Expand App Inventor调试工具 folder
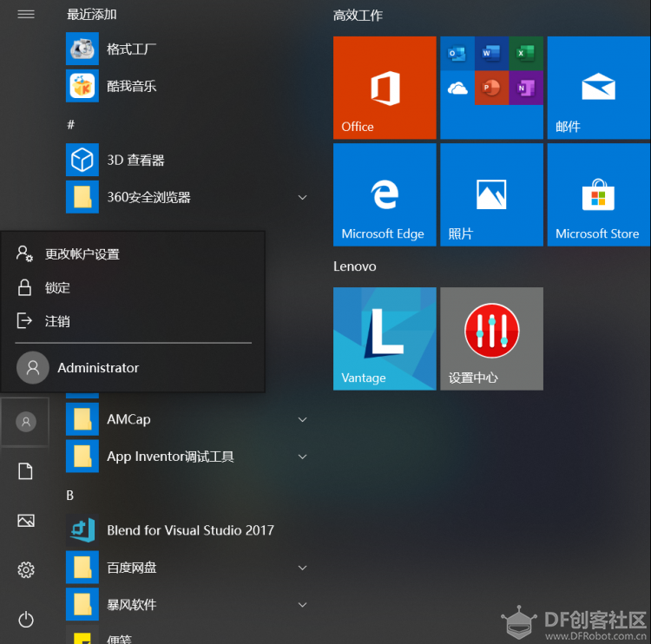 302,457
